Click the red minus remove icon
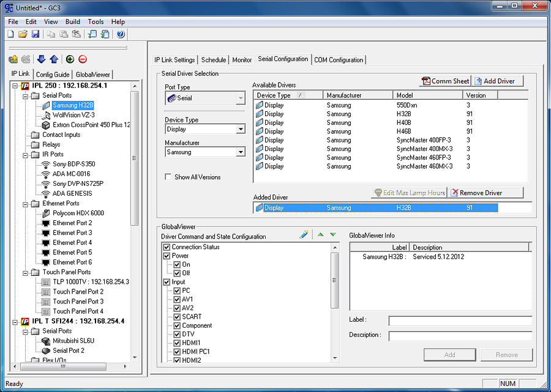Screen dimensions: 551x392 (83, 59)
